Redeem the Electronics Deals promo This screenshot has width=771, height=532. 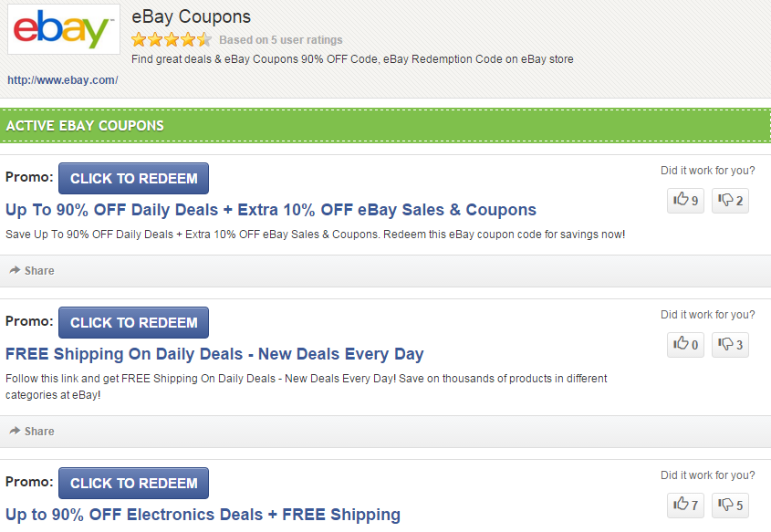[133, 484]
